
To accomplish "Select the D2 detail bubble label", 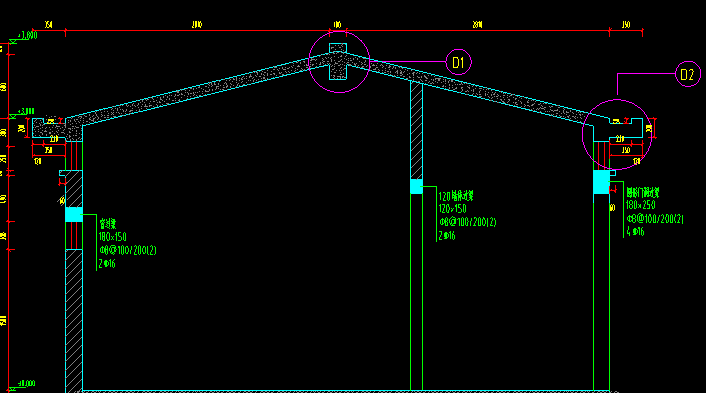I will click(688, 74).
